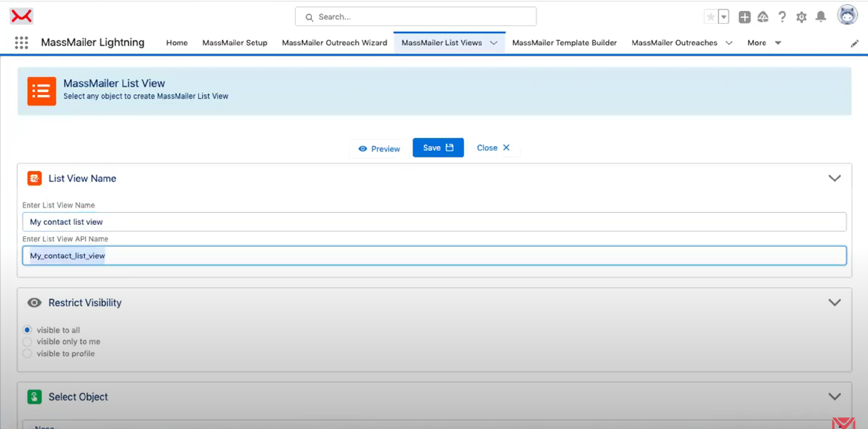Open the favorites list dropdown arrow
The width and height of the screenshot is (868, 429).
[724, 17]
